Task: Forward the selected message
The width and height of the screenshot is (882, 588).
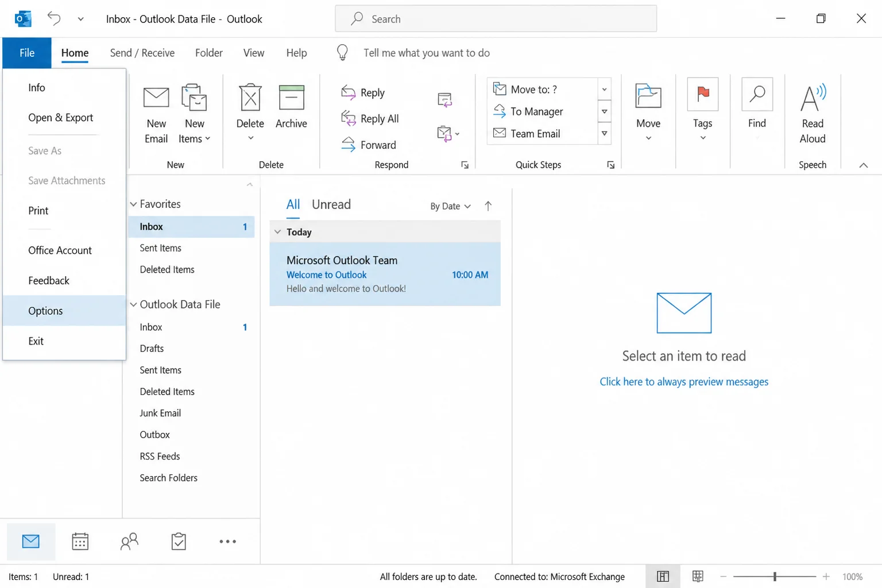Action: [x=369, y=145]
